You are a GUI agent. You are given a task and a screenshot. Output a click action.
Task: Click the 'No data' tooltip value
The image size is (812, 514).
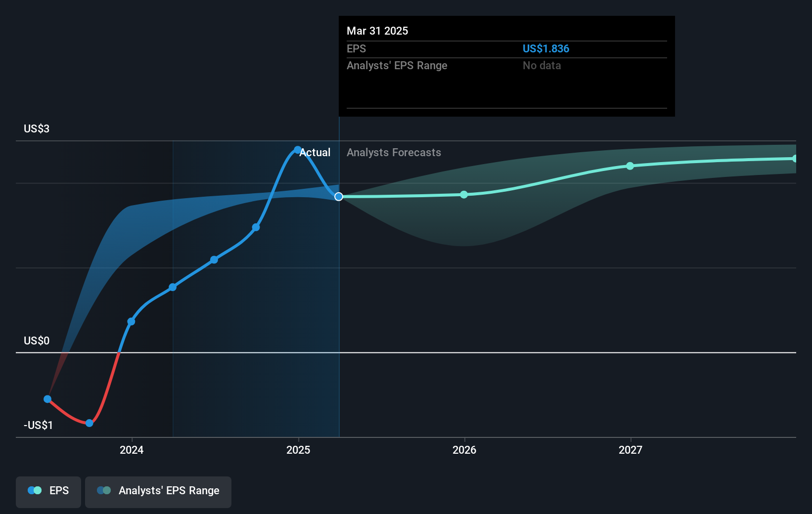coord(541,66)
